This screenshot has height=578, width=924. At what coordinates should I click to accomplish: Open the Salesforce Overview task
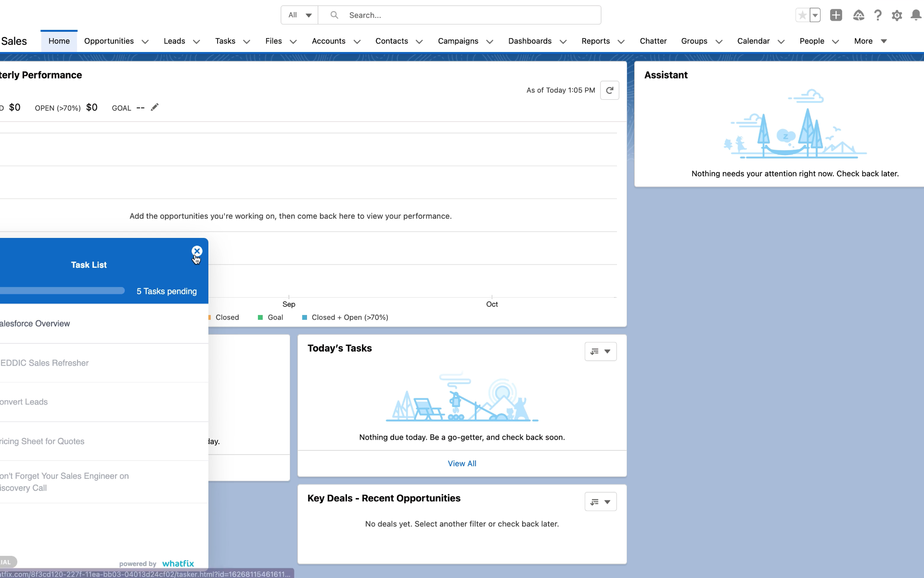[104, 324]
